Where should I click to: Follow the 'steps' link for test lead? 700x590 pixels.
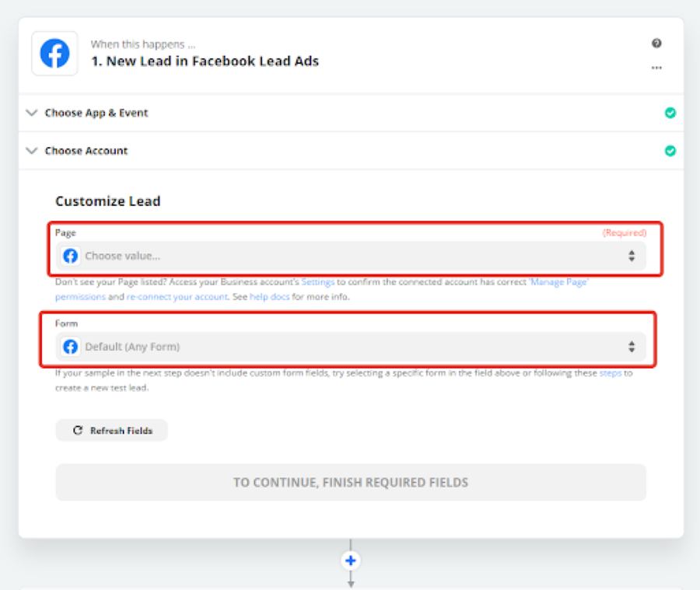click(611, 373)
